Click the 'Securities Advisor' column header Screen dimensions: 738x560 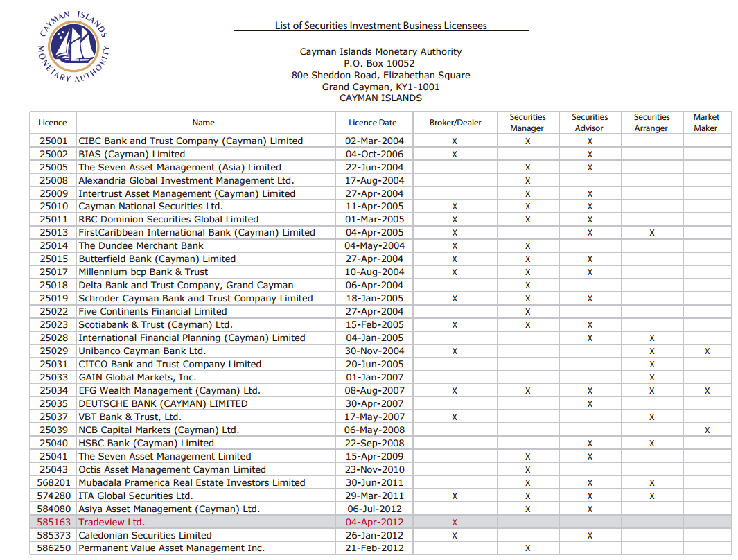[590, 123]
